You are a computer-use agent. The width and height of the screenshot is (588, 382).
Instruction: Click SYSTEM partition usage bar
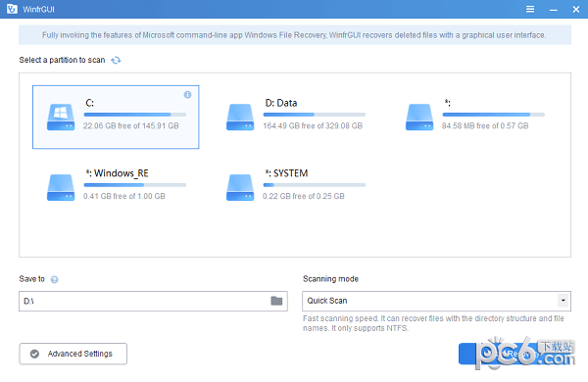[x=315, y=185]
